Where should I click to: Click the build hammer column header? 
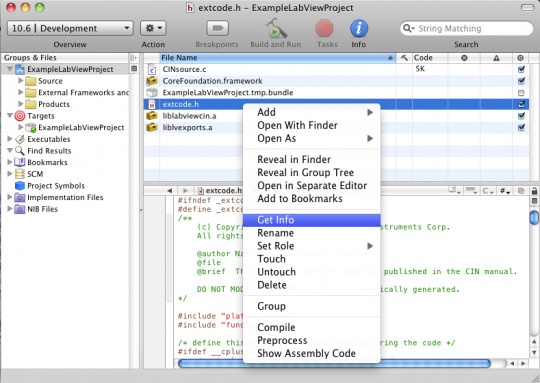pos(404,58)
